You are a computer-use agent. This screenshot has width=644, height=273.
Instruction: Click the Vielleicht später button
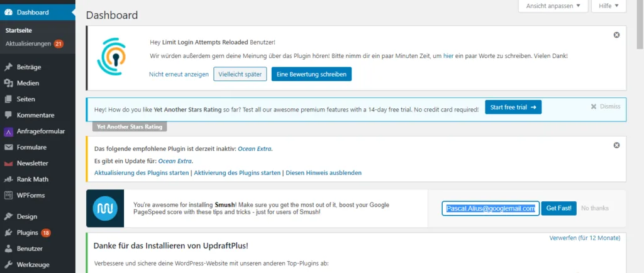pyautogui.click(x=240, y=74)
